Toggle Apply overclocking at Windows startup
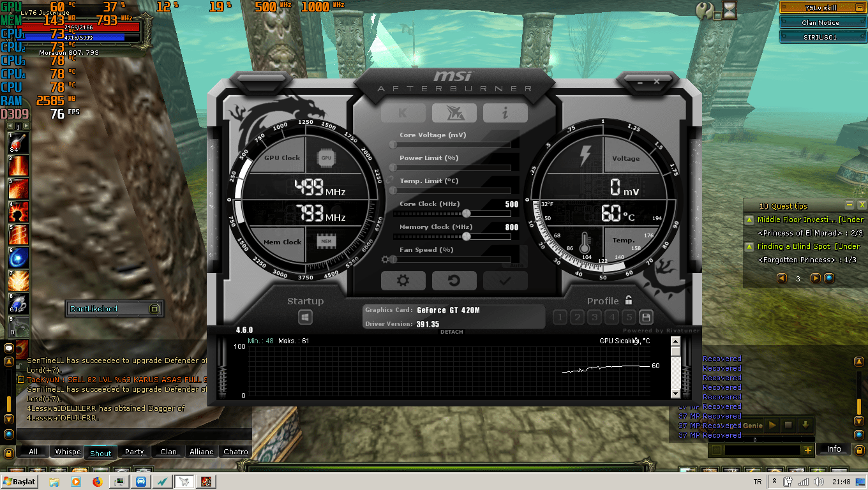The height and width of the screenshot is (490, 868). (305, 317)
